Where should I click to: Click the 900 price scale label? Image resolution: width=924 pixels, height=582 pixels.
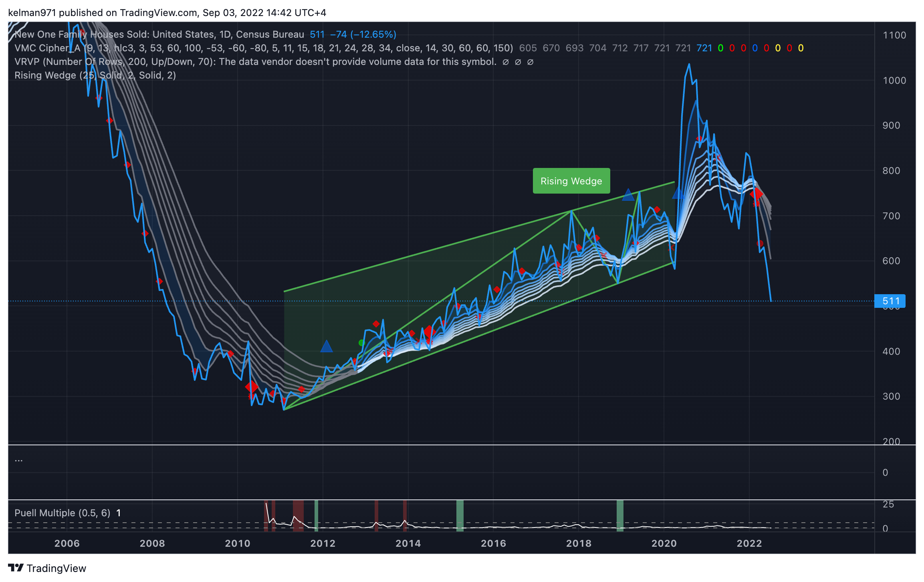click(x=891, y=125)
